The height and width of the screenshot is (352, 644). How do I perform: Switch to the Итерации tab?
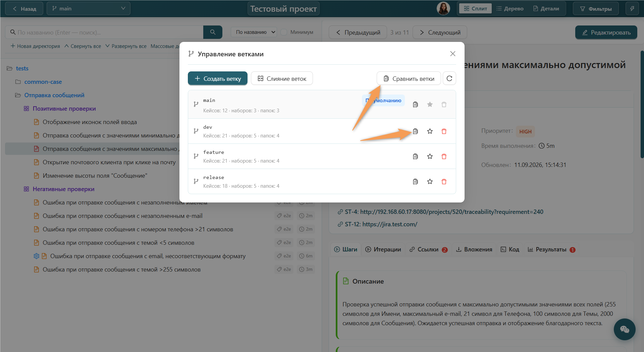383,249
